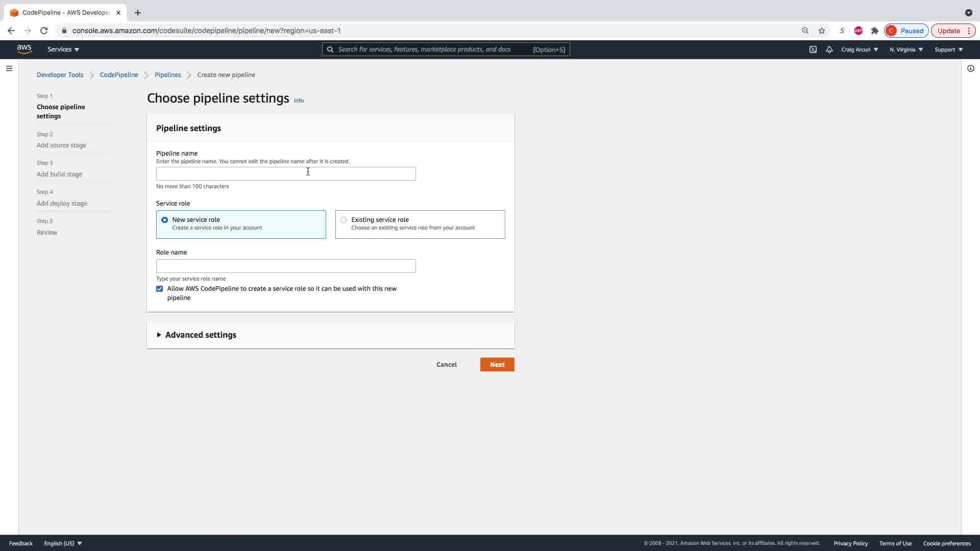This screenshot has width=980, height=551.
Task: Open the N. Virginia region dropdown
Action: 906,49
